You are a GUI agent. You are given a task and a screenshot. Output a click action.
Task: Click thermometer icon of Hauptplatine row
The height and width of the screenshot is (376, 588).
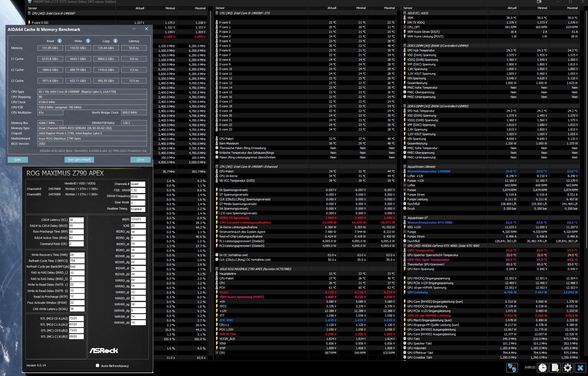pyautogui.click(x=217, y=274)
